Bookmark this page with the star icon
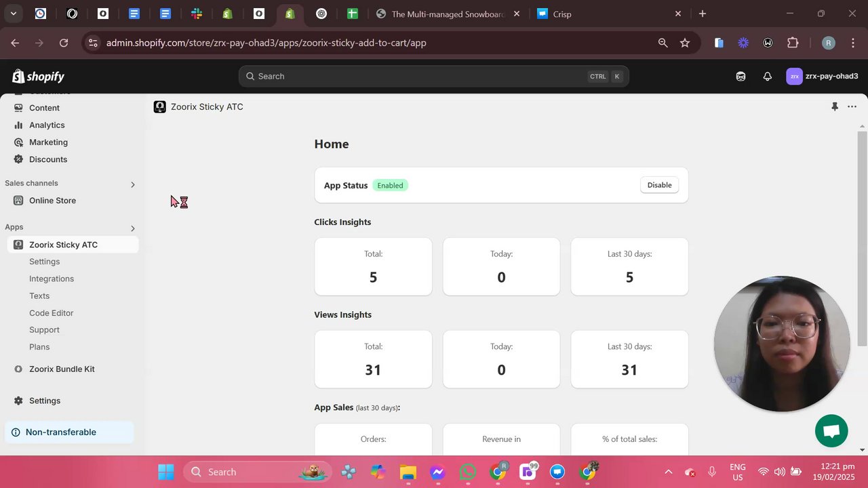The image size is (868, 488). pyautogui.click(x=685, y=43)
